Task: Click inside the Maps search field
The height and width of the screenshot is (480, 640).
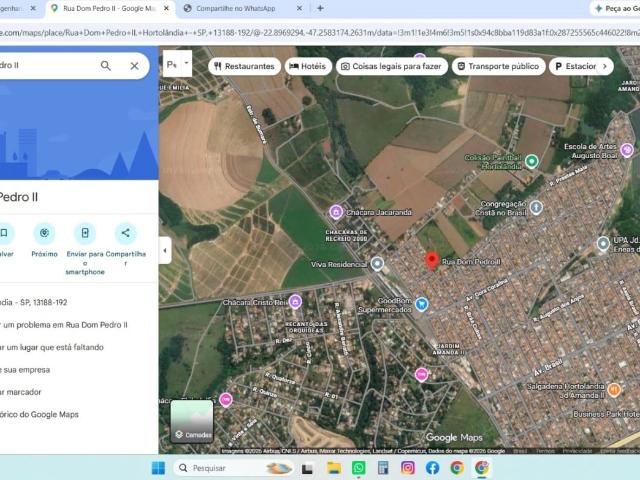Action: [x=47, y=66]
